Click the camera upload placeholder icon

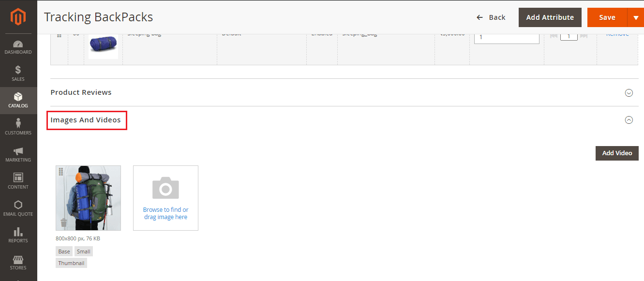click(165, 188)
